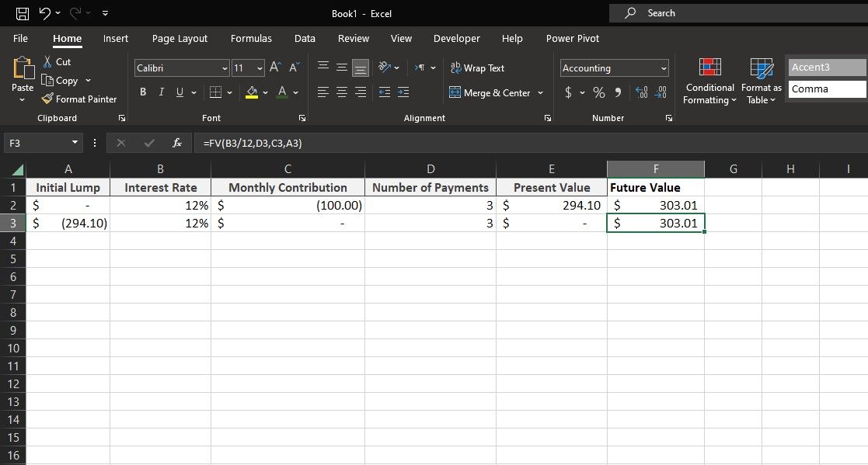Expand the Accounting number format dropdown
Screen dimensions: 868x465
[663, 68]
